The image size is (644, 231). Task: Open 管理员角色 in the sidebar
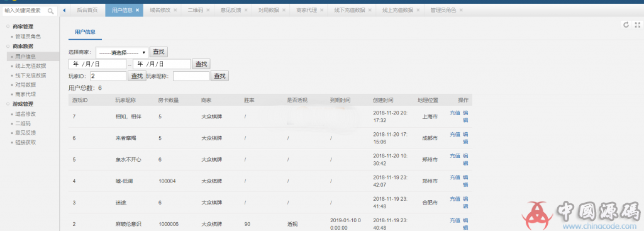pos(28,37)
